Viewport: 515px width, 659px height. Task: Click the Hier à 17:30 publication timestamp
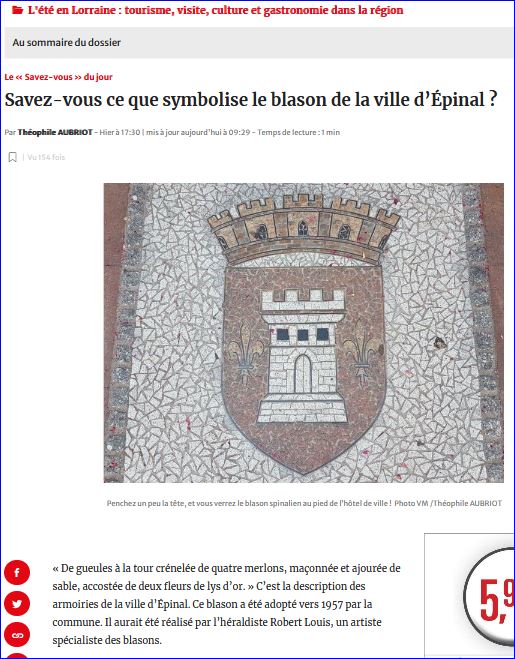point(120,132)
